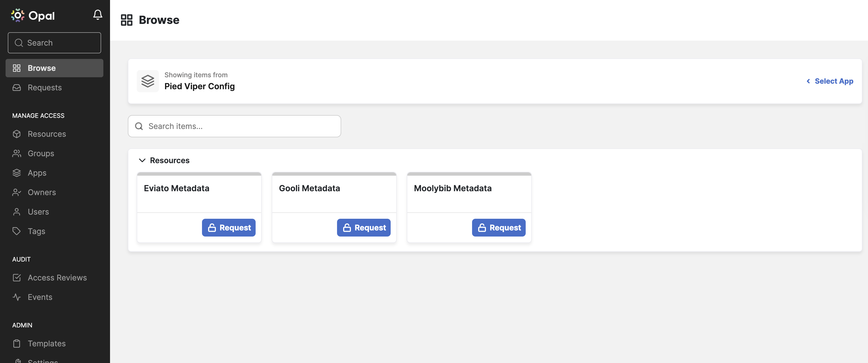This screenshot has height=363, width=868.
Task: Click the Opal logo icon
Action: pos(18,16)
